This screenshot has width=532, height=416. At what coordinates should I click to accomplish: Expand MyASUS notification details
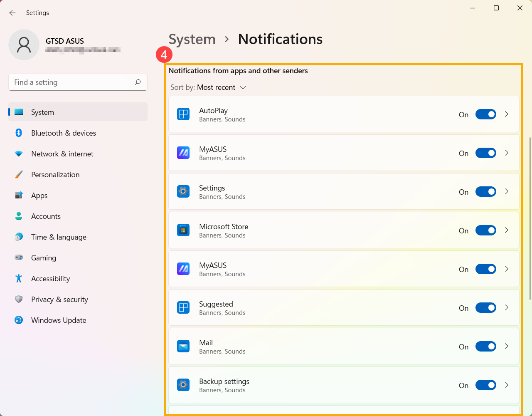click(507, 153)
